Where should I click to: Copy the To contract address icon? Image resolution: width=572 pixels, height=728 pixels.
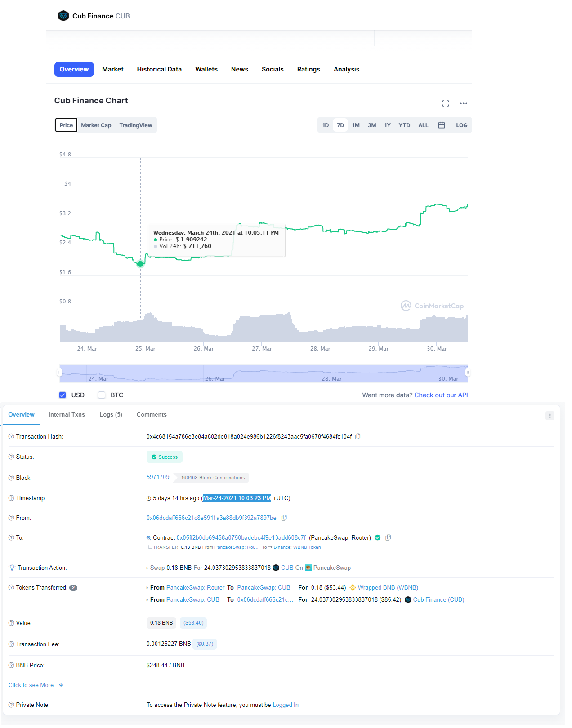388,537
